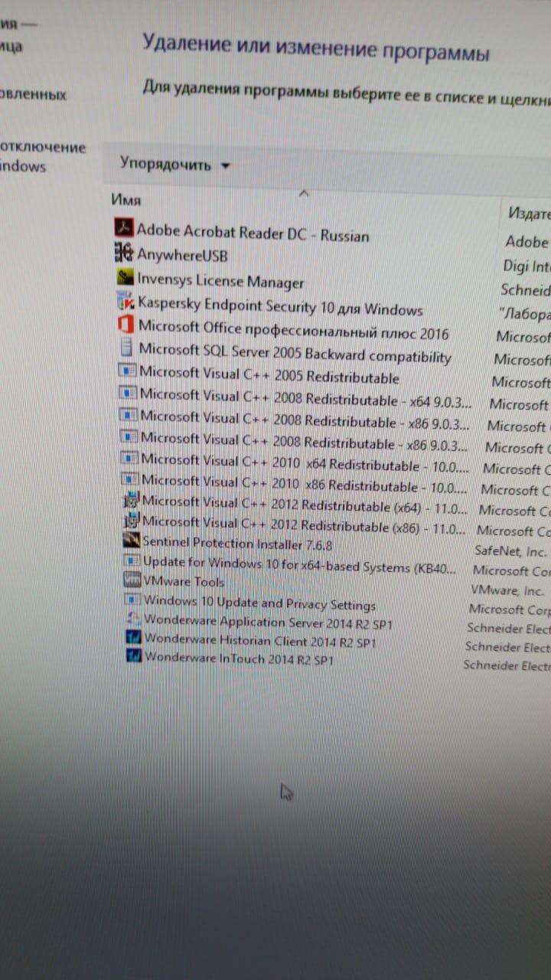This screenshot has height=980, width=551.
Task: Click the Microsoft Office 2016 icon
Action: tap(127, 325)
